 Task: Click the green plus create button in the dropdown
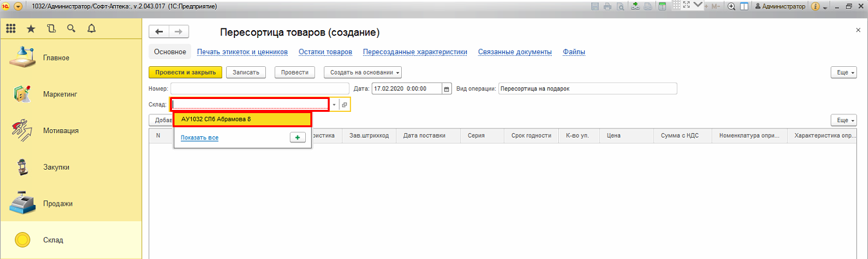[297, 138]
